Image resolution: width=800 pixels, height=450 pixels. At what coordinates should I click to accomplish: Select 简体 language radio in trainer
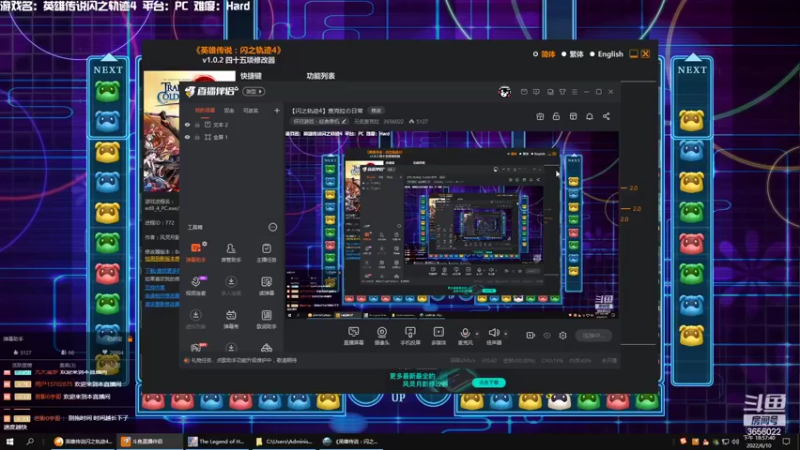click(x=535, y=54)
